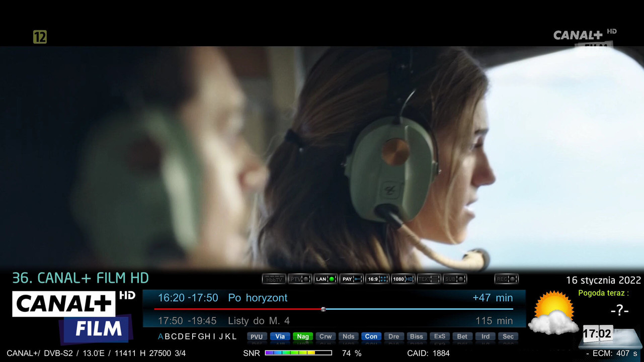Viewport: 644px width, 362px height.
Task: Click the IPTV status indicator
Action: coord(300,279)
